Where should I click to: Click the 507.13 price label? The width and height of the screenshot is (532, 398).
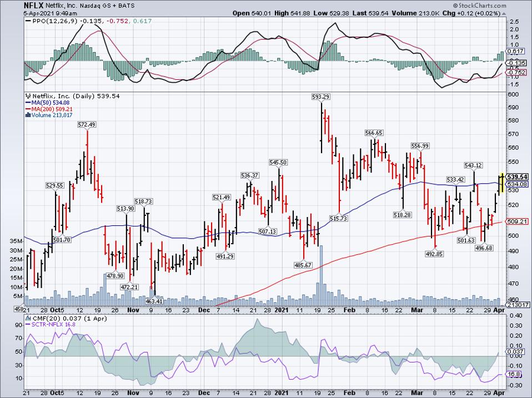[x=267, y=231]
